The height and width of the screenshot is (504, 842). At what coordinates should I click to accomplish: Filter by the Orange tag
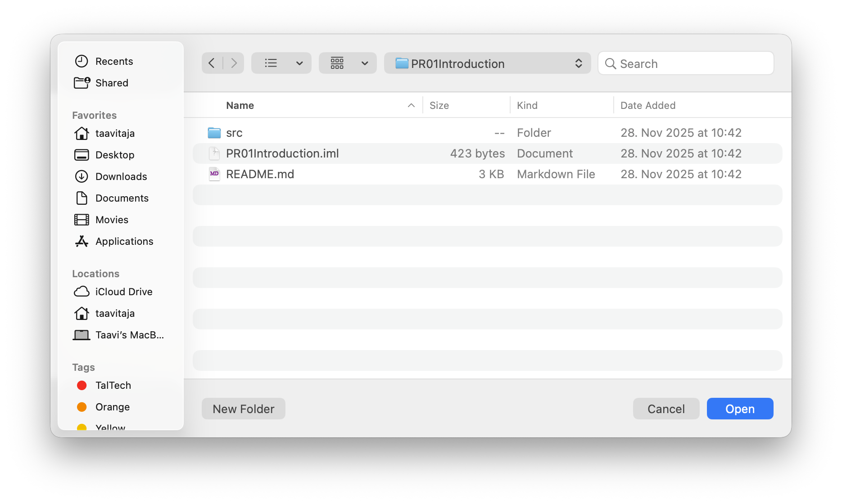pos(113,407)
